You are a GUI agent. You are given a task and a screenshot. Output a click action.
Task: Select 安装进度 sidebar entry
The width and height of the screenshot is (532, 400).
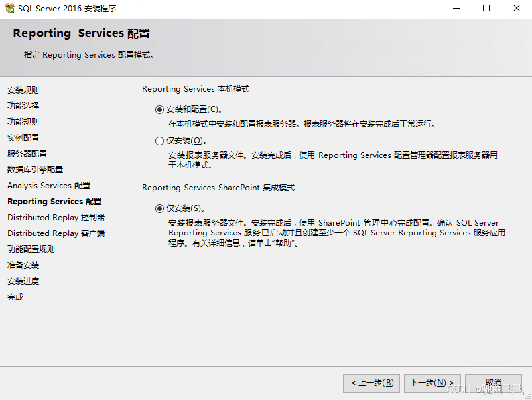point(23,281)
